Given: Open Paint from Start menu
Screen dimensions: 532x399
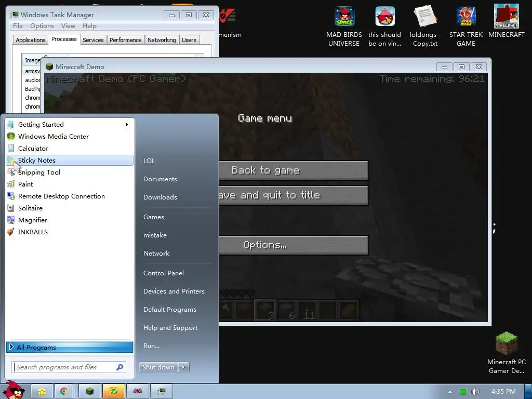Looking at the screenshot, I should coord(70,184).
